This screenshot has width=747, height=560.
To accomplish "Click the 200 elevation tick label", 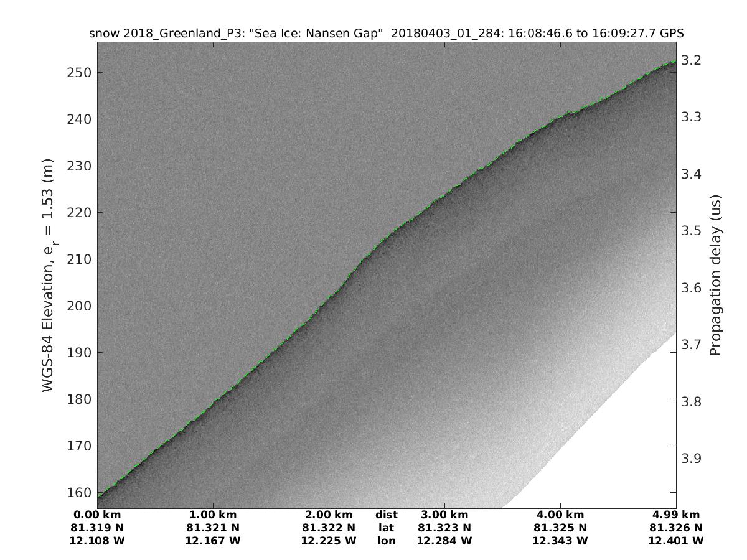I will (x=78, y=306).
